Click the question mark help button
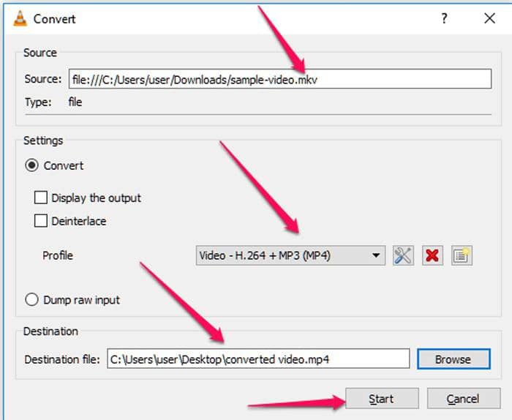Viewport: 512px width, 420px height. [444, 19]
